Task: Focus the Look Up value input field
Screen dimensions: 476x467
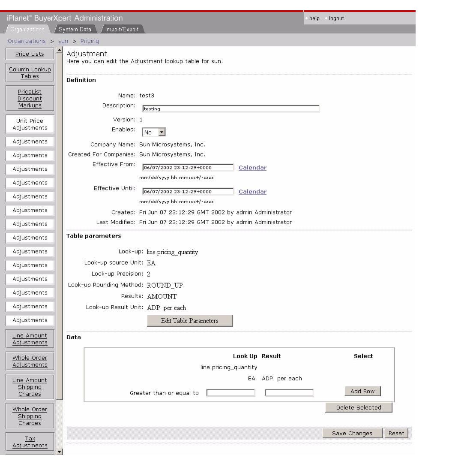Action: [231, 393]
